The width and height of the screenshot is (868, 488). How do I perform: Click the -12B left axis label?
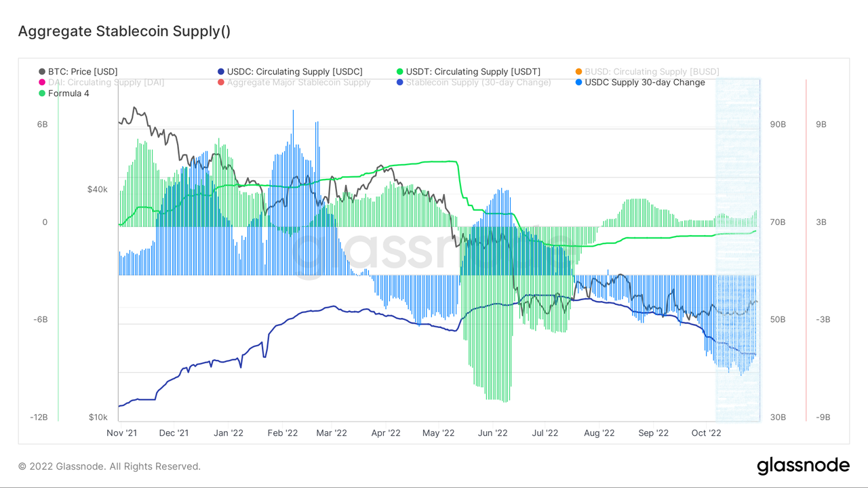point(39,418)
